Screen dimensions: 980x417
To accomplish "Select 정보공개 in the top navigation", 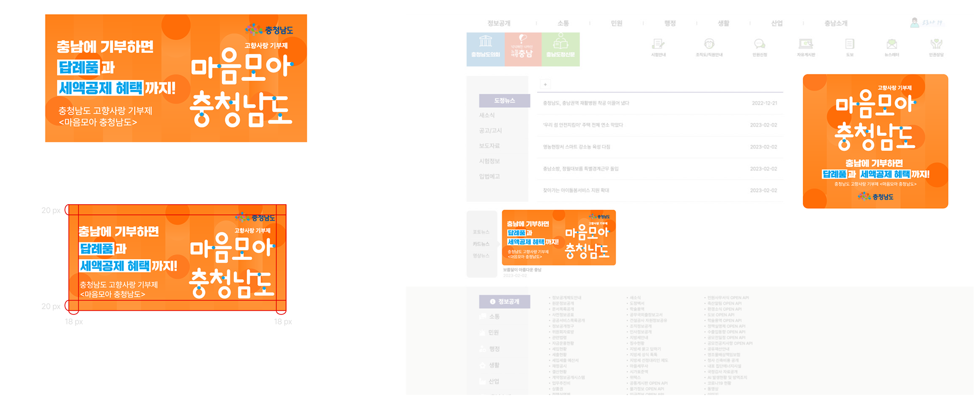I will click(x=499, y=23).
